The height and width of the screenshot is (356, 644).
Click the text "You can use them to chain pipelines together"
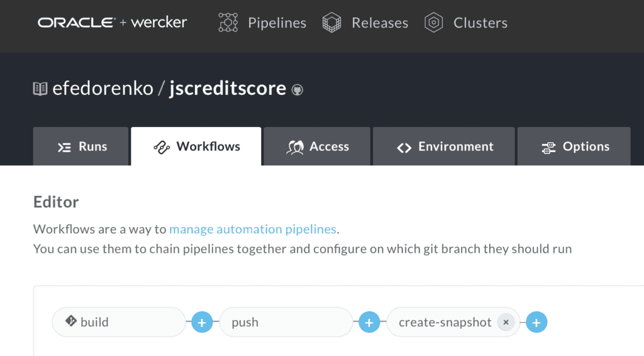160,249
